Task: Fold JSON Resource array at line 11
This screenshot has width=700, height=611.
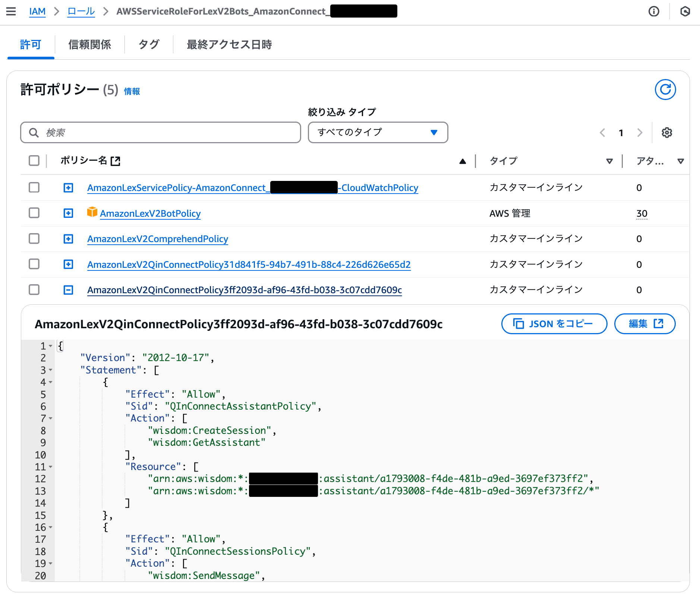Action: [x=50, y=467]
